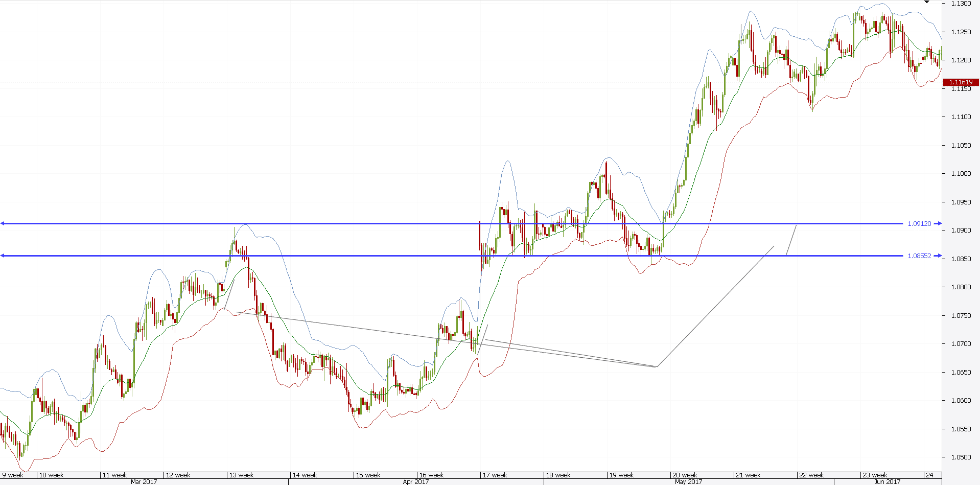Screen dimensions: 980x485
Task: Click the 1.1050 price axis label
Action: pyautogui.click(x=961, y=146)
